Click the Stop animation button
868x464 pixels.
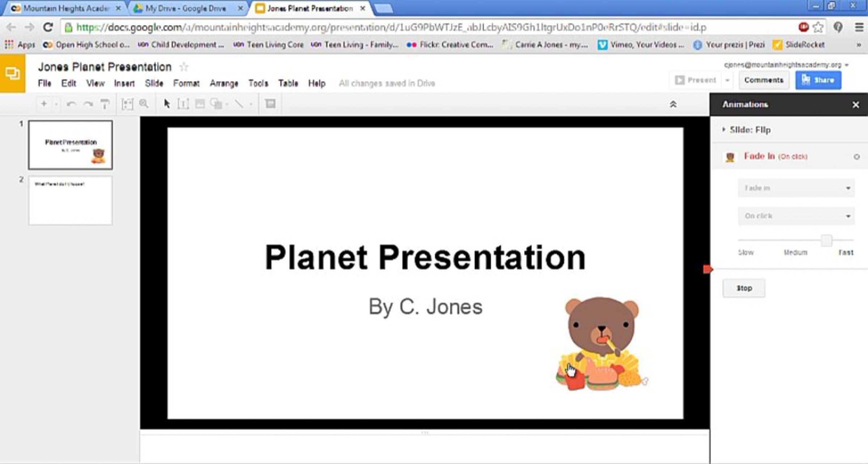pyautogui.click(x=744, y=288)
